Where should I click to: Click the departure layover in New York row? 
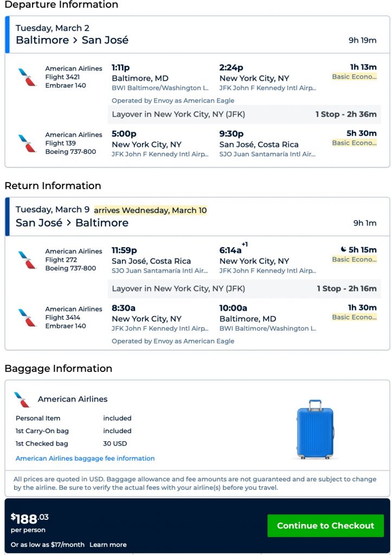pos(244,114)
